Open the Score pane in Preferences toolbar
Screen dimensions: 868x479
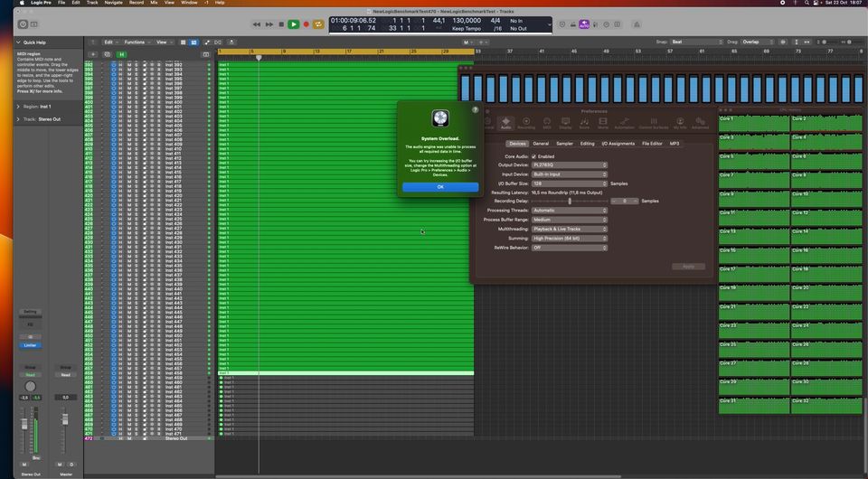[x=584, y=123]
